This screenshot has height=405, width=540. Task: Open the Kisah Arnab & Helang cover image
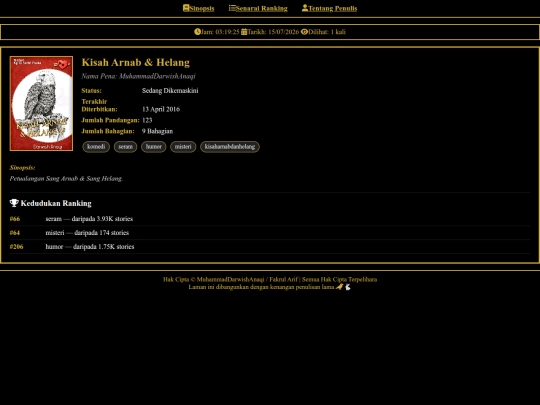pyautogui.click(x=41, y=103)
